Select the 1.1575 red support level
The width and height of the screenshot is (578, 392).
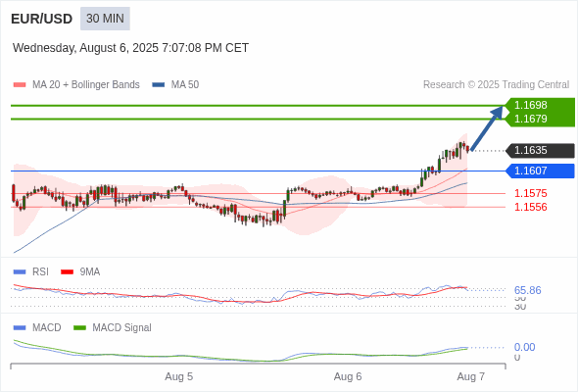(x=530, y=193)
